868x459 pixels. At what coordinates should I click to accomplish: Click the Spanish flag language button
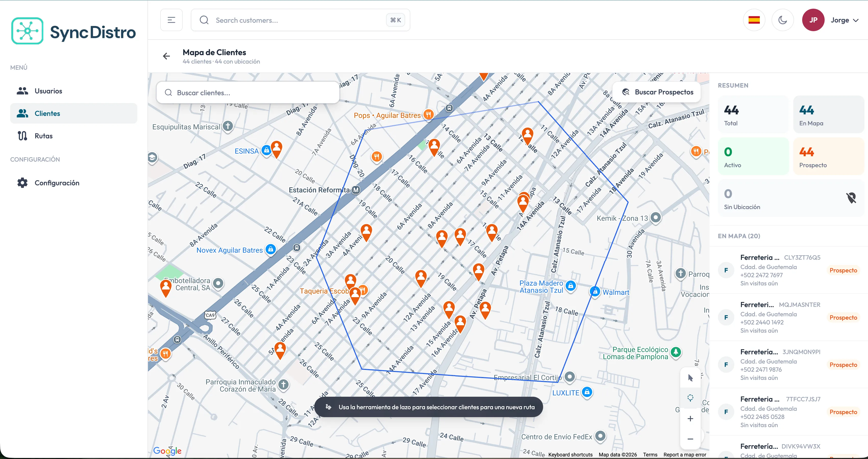(754, 20)
